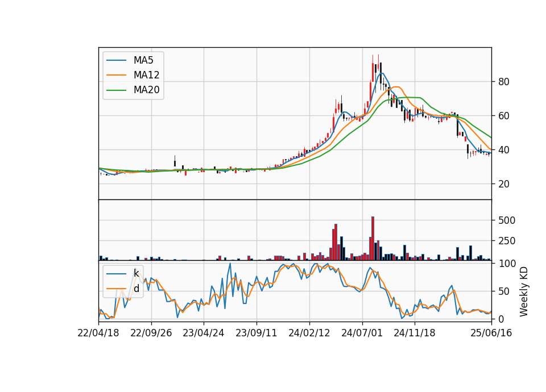Click the 22/04/18 date axis label
546x392 pixels.
98,333
